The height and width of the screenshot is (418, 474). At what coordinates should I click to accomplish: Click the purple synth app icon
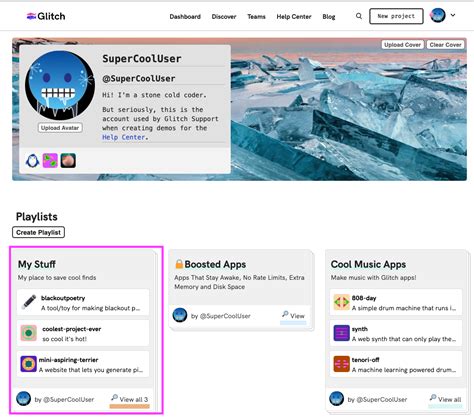341,333
